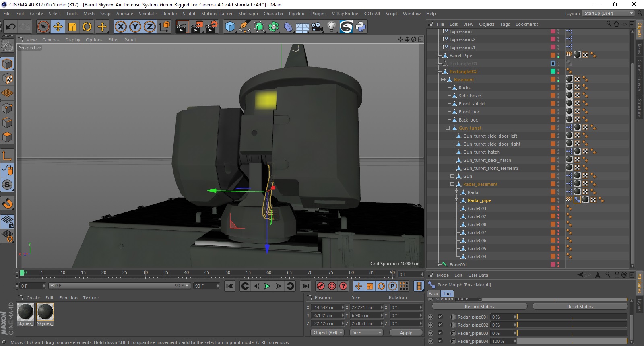Viewport: 644px width, 346px height.
Task: Click the Rectangle002 layer color swatch
Action: coord(553,72)
